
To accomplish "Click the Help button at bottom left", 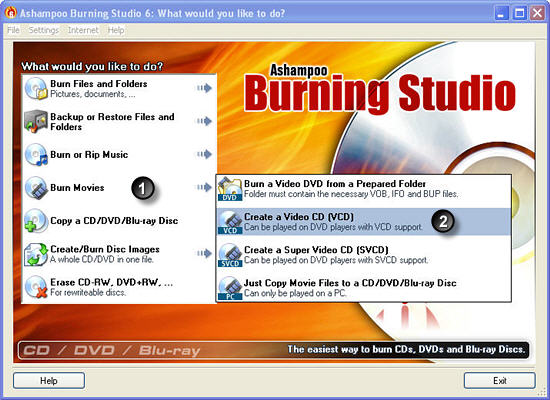I will click(x=49, y=381).
